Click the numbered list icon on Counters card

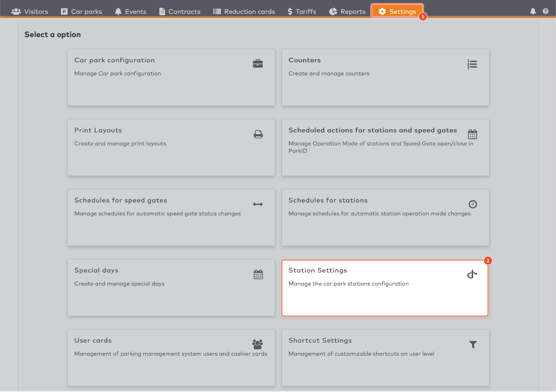(472, 64)
